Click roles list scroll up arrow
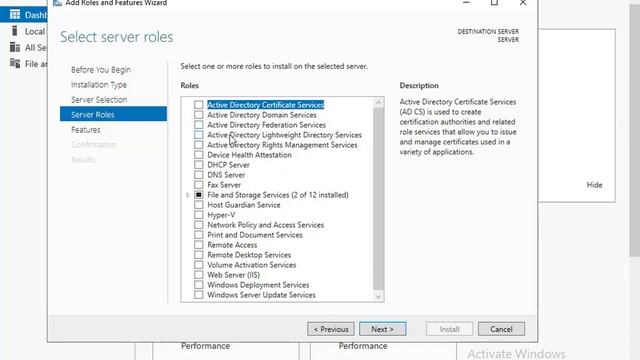This screenshot has height=360, width=640. 378,102
